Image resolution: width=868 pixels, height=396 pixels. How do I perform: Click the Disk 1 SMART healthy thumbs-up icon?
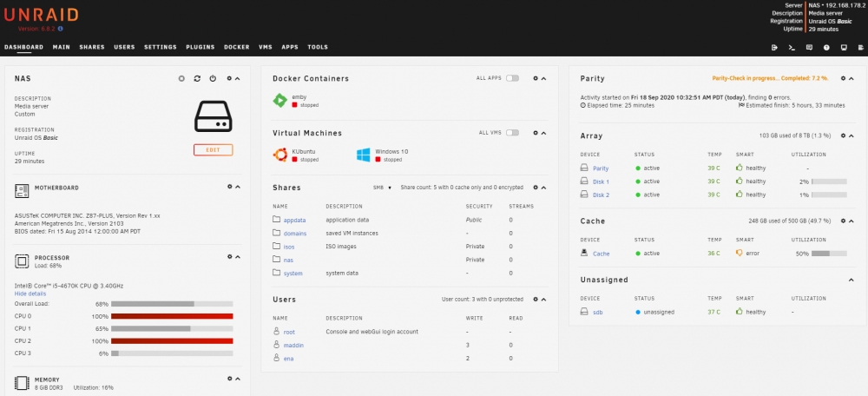point(739,181)
